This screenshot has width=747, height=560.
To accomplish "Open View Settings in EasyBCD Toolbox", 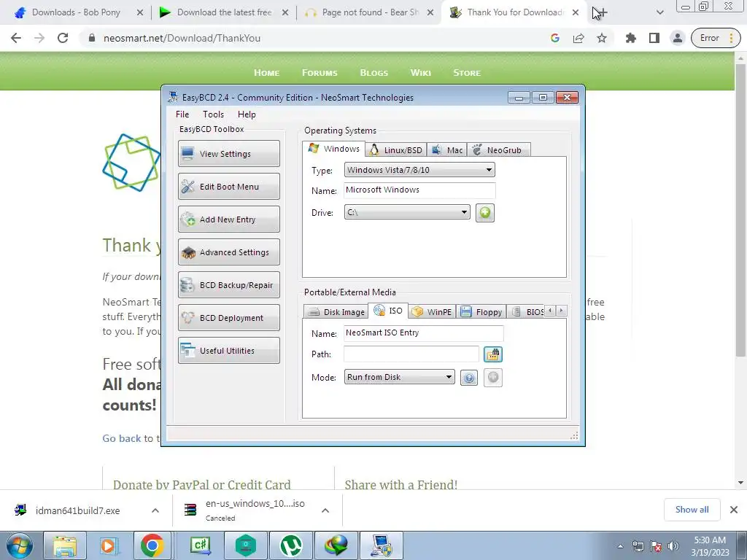I will pyautogui.click(x=228, y=153).
